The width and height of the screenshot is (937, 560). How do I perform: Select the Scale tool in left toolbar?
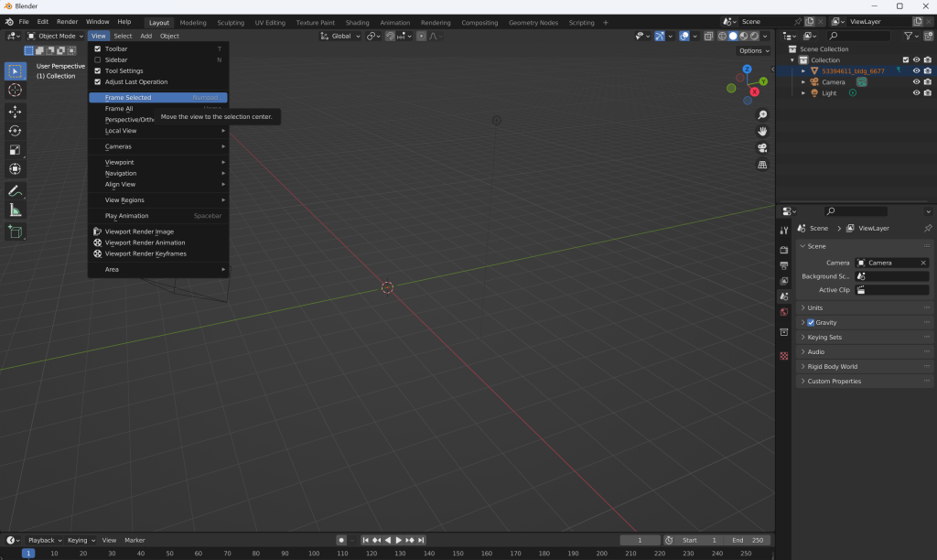pyautogui.click(x=16, y=150)
